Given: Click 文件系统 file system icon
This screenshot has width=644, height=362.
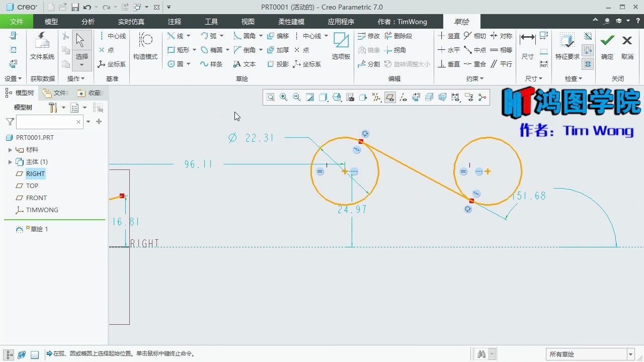Looking at the screenshot, I should pos(42,46).
